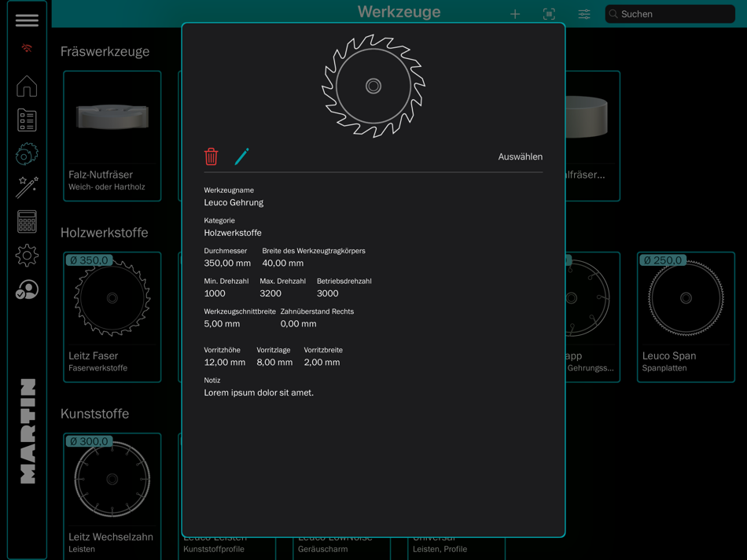Click the Ø 250,0 badge on Leuco Span

[663, 260]
